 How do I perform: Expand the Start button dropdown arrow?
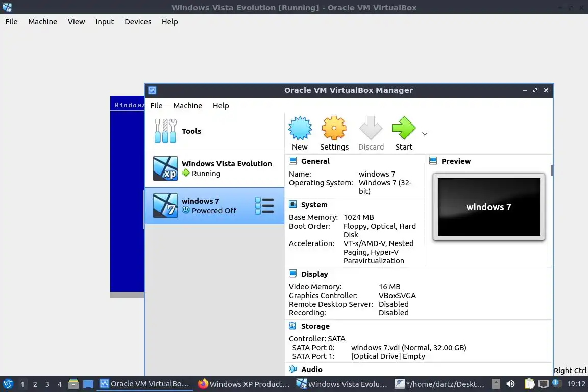click(425, 134)
